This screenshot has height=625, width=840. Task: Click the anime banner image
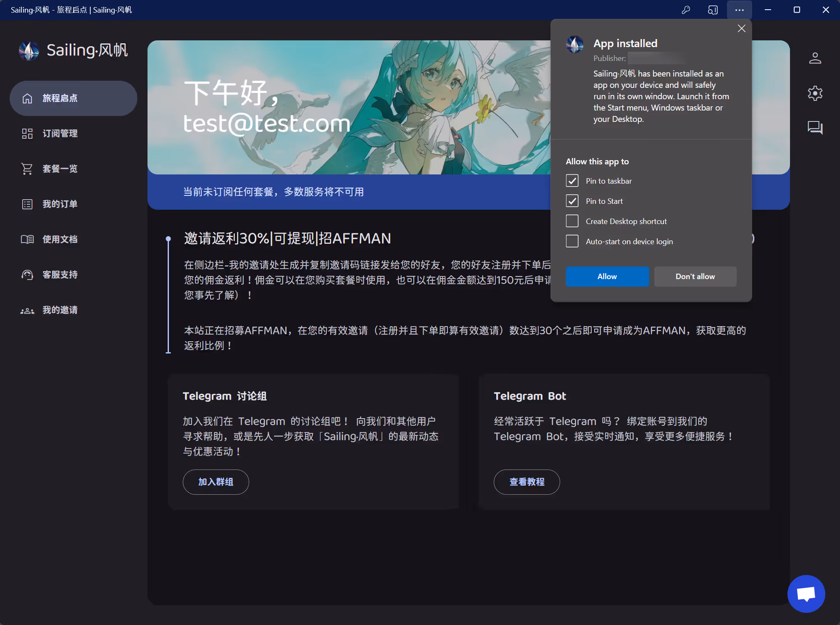pyautogui.click(x=349, y=108)
